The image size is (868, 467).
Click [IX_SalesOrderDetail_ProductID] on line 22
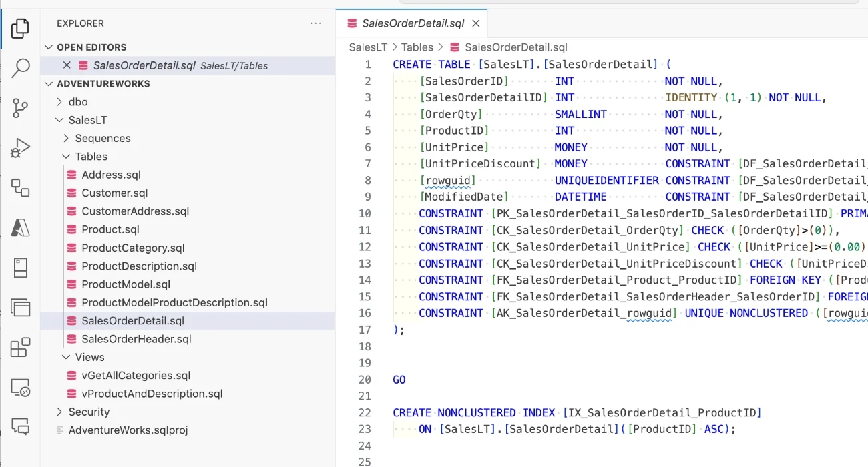tap(662, 413)
